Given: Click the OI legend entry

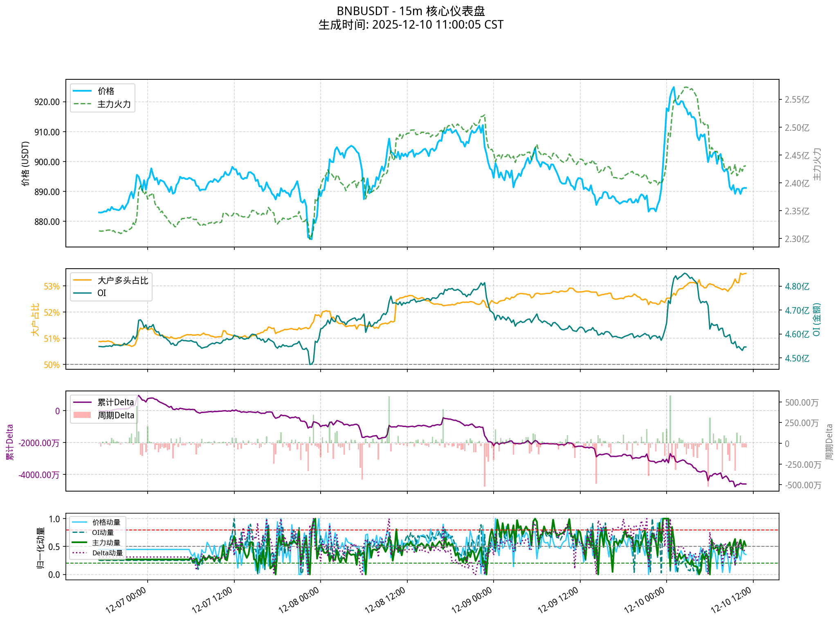Looking at the screenshot, I should tap(101, 293).
